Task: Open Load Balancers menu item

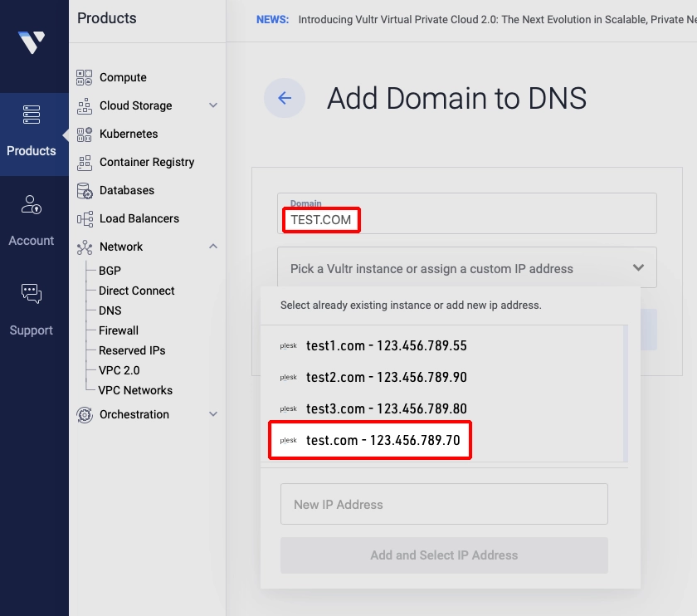Action: coord(139,218)
